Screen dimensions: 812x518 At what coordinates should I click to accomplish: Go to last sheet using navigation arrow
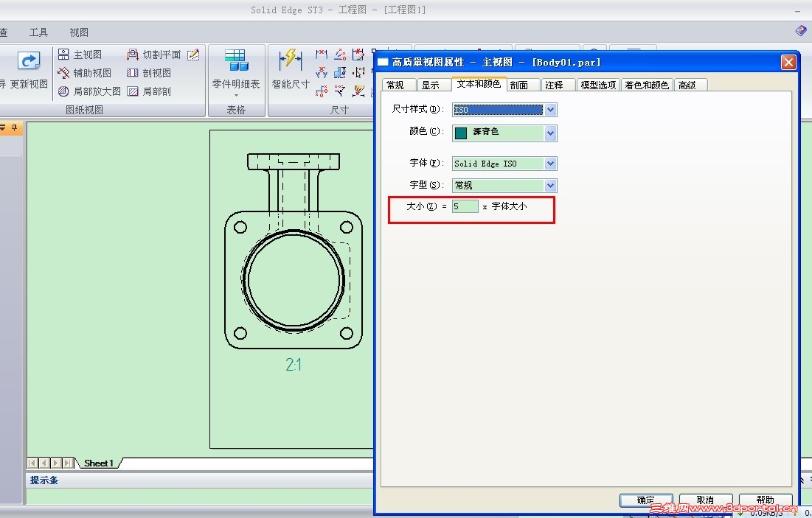coord(69,463)
